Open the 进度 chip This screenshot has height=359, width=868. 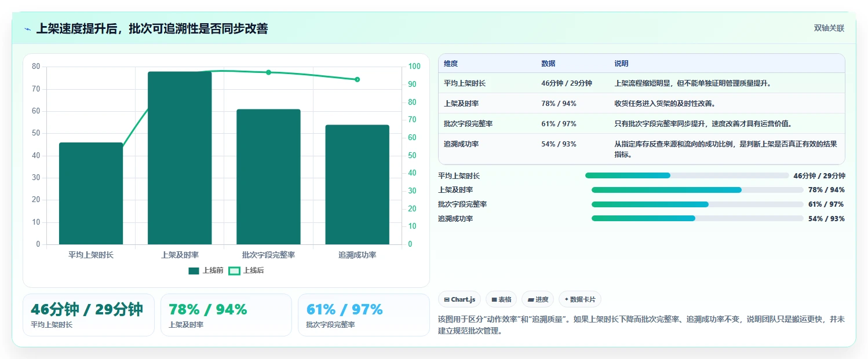point(538,299)
